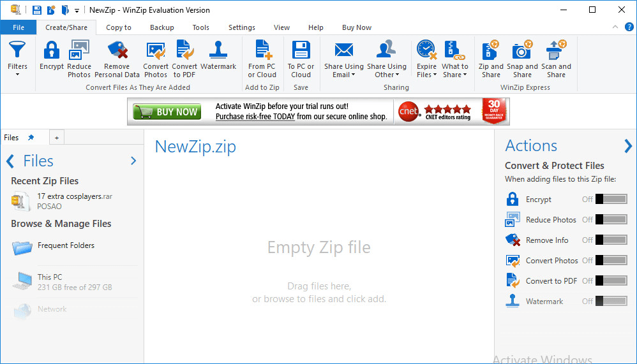The height and width of the screenshot is (364, 637).
Task: Toggle Convert Photos switch in Actions
Action: 611,260
